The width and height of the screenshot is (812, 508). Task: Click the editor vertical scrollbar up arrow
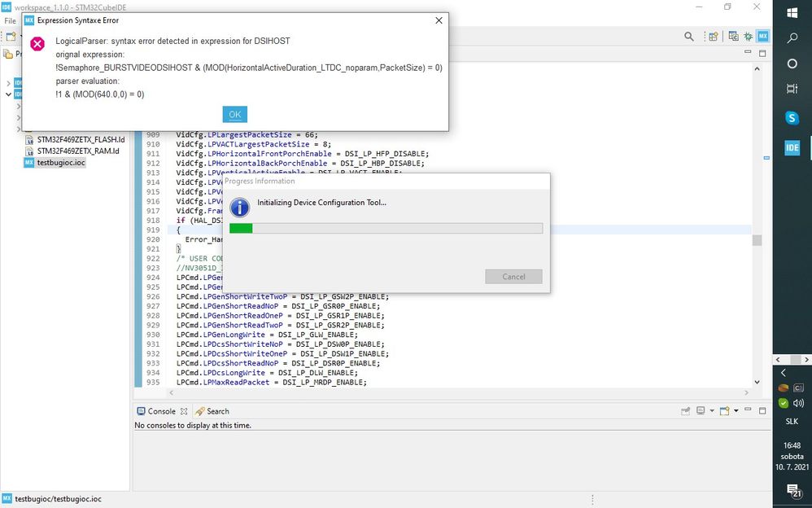757,68
